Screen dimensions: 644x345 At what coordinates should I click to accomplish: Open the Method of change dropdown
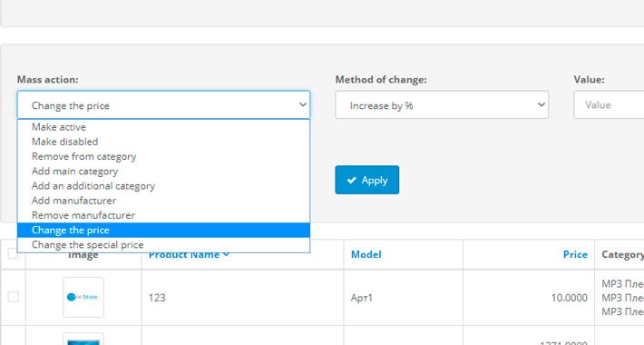(442, 105)
